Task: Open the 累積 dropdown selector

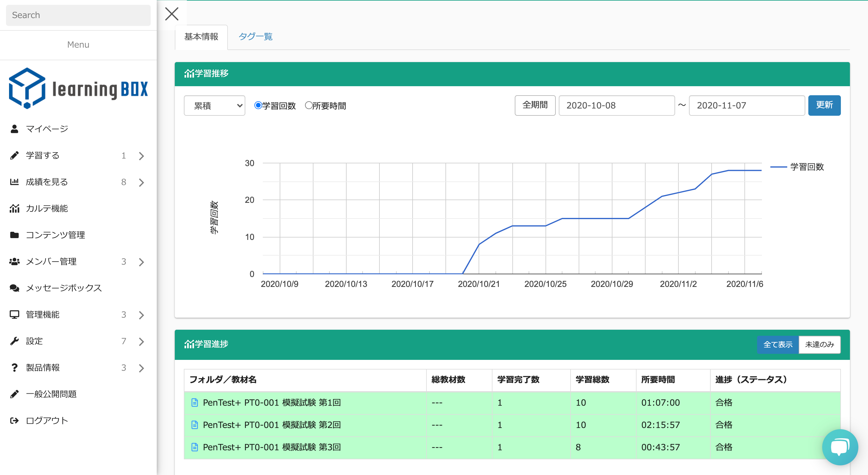Action: [214, 106]
